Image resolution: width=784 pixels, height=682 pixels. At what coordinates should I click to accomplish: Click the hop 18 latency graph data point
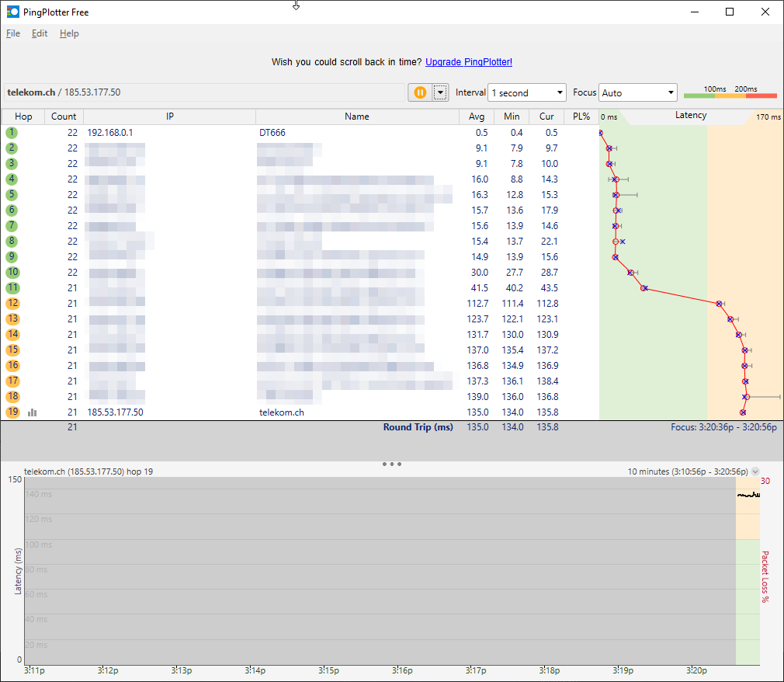click(745, 397)
